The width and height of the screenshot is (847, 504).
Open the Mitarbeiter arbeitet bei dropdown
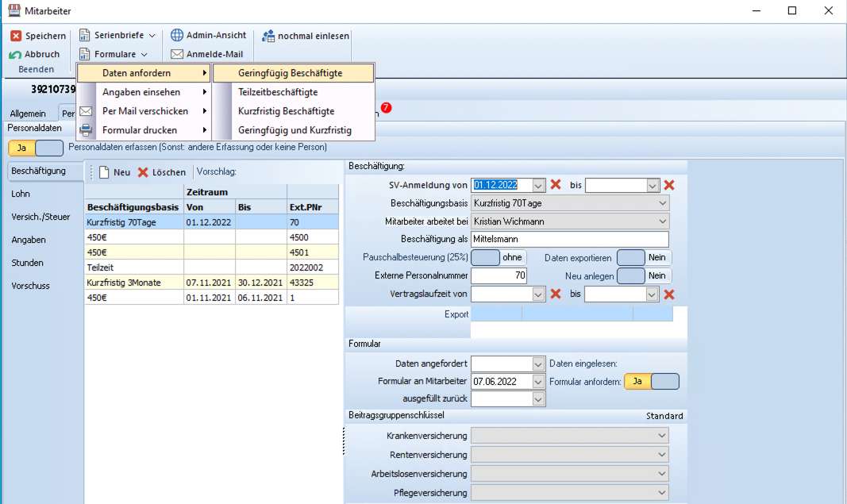662,221
